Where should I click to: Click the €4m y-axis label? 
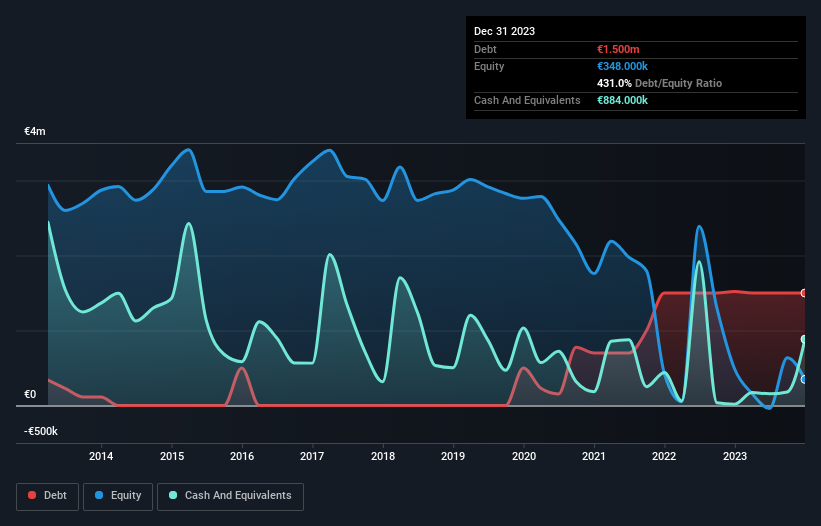coord(35,131)
